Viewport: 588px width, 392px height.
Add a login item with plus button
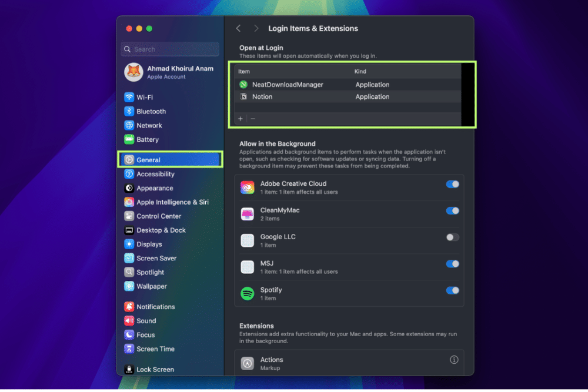(x=240, y=119)
